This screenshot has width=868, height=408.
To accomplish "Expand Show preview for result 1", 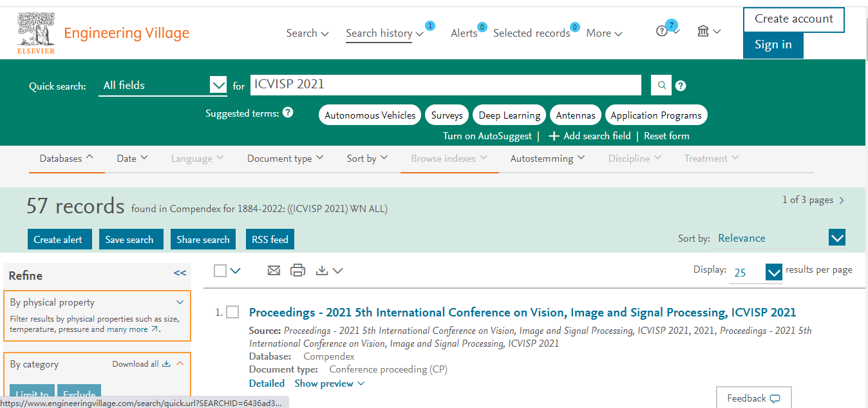I will coord(330,384).
